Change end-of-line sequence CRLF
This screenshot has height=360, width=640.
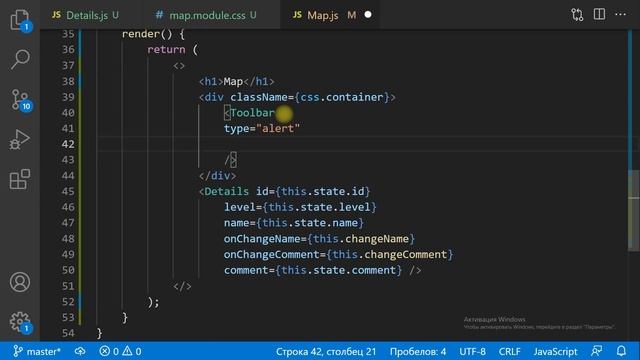tap(509, 351)
